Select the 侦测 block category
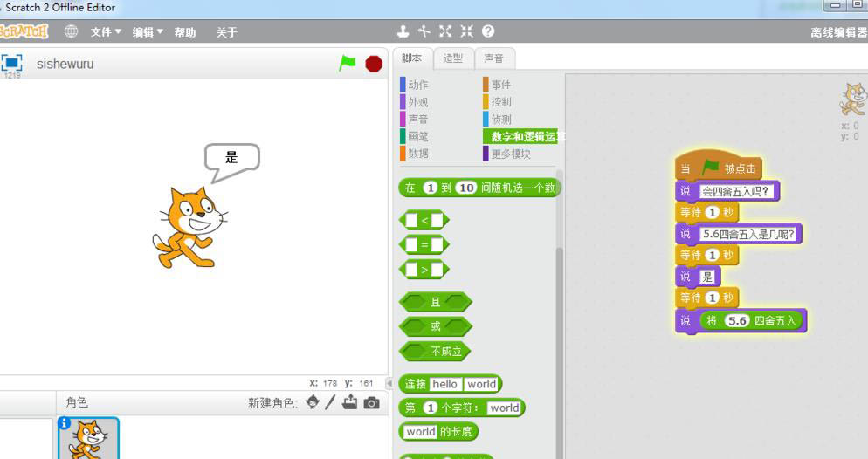The height and width of the screenshot is (459, 868). point(497,119)
